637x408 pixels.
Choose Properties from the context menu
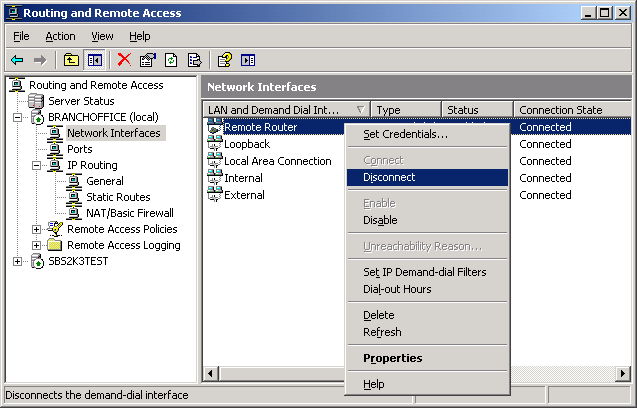(427, 358)
